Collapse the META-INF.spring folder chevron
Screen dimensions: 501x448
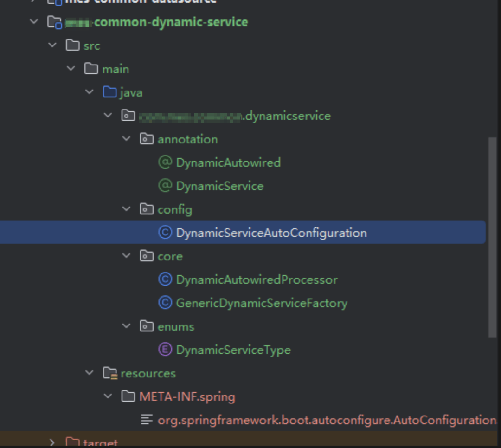pos(108,396)
